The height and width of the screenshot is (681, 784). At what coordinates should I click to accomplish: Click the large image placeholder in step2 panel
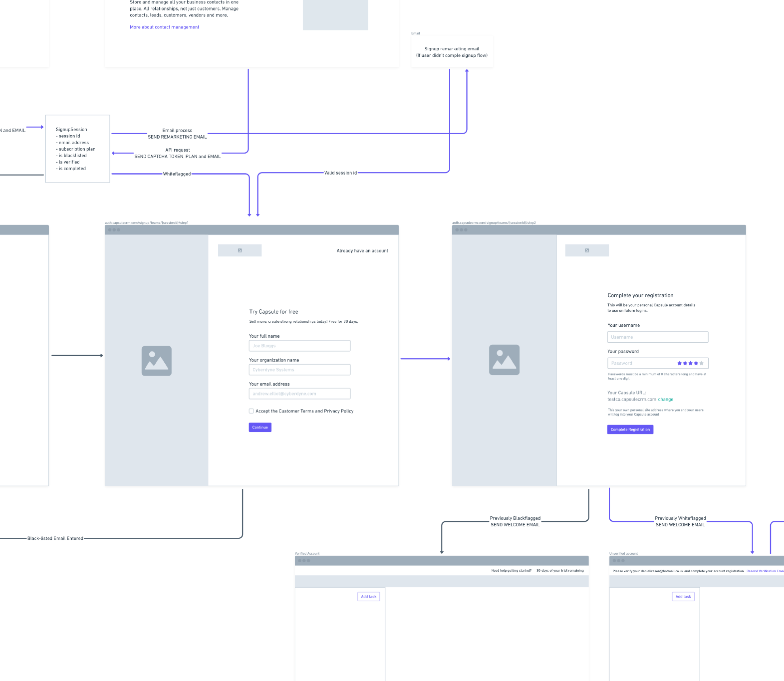[504, 359]
